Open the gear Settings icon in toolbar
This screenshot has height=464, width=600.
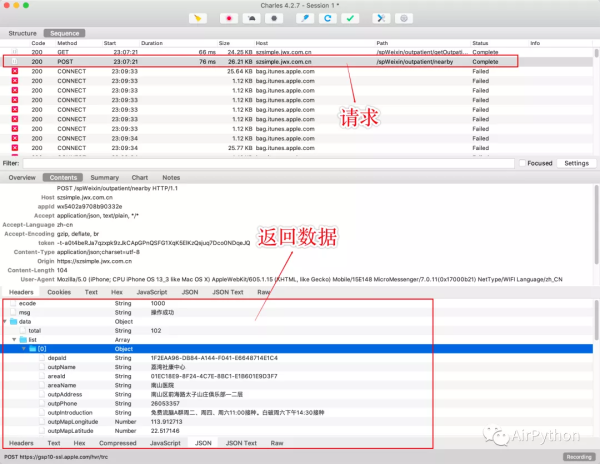[404, 18]
